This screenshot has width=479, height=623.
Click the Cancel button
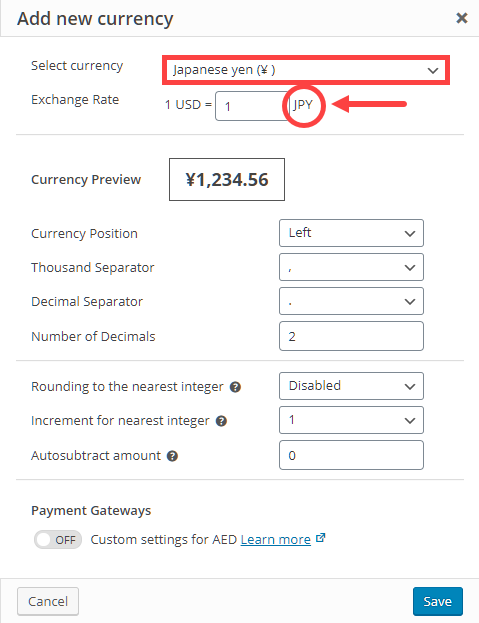[x=48, y=601]
